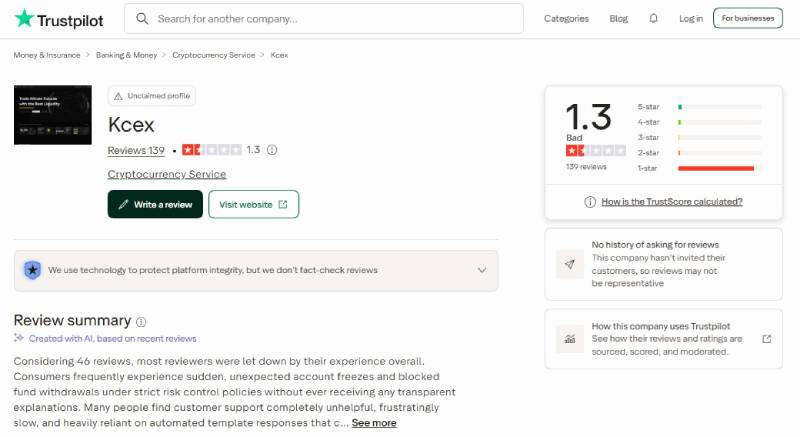Click the chart icon in How this company uses Trustpilot

pyautogui.click(x=569, y=339)
